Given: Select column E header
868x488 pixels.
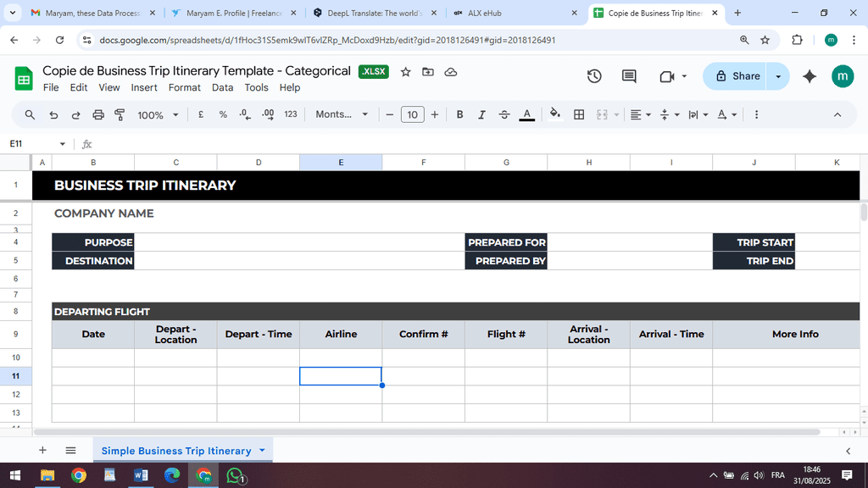Looking at the screenshot, I should (x=341, y=162).
